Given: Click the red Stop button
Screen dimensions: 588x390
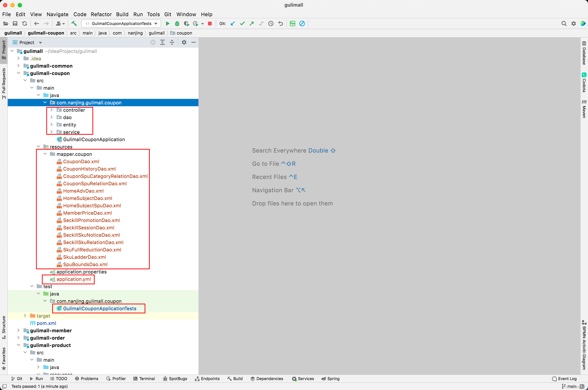Looking at the screenshot, I should coord(210,24).
